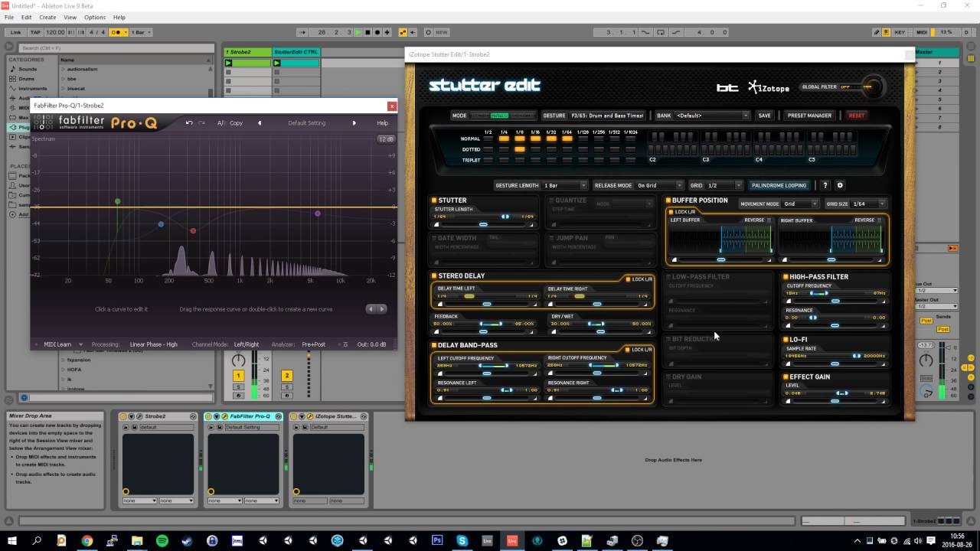This screenshot has width=980, height=551.
Task: Open the File menu
Action: point(9,17)
